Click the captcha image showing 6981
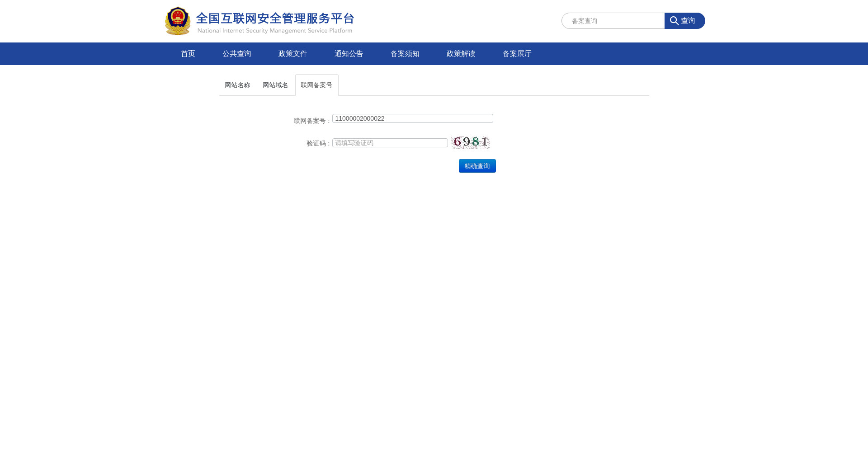Image resolution: width=868 pixels, height=470 pixels. pos(470,143)
